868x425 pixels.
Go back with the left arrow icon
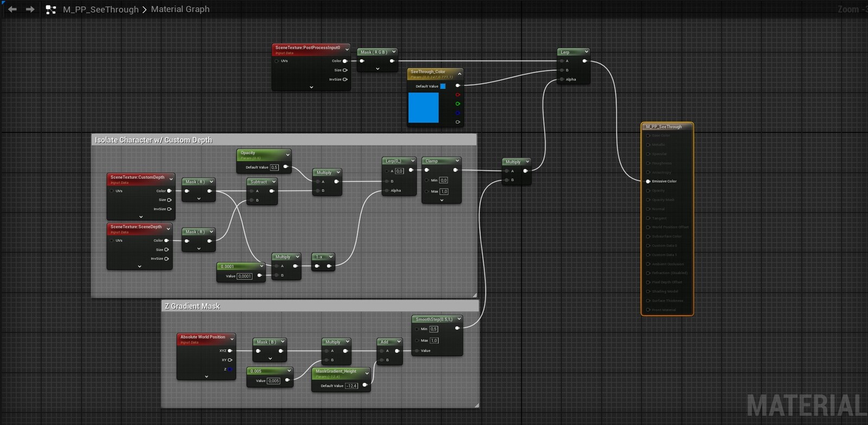click(12, 9)
